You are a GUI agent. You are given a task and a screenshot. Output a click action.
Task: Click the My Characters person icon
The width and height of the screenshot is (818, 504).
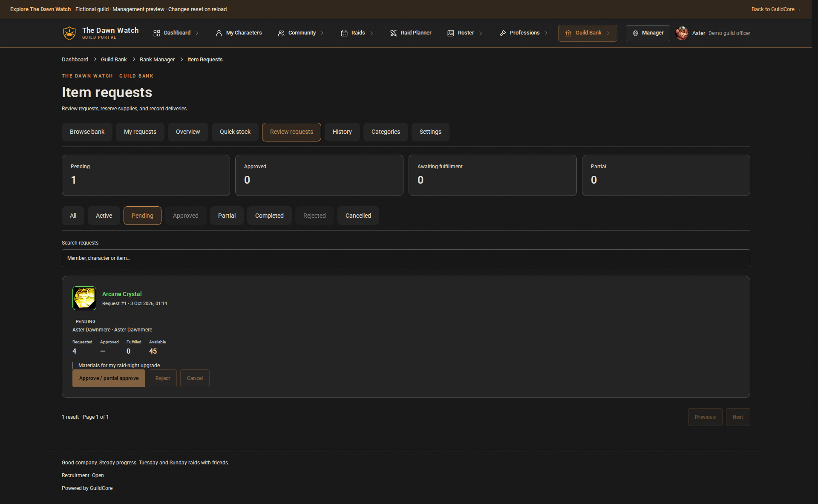[x=219, y=33]
